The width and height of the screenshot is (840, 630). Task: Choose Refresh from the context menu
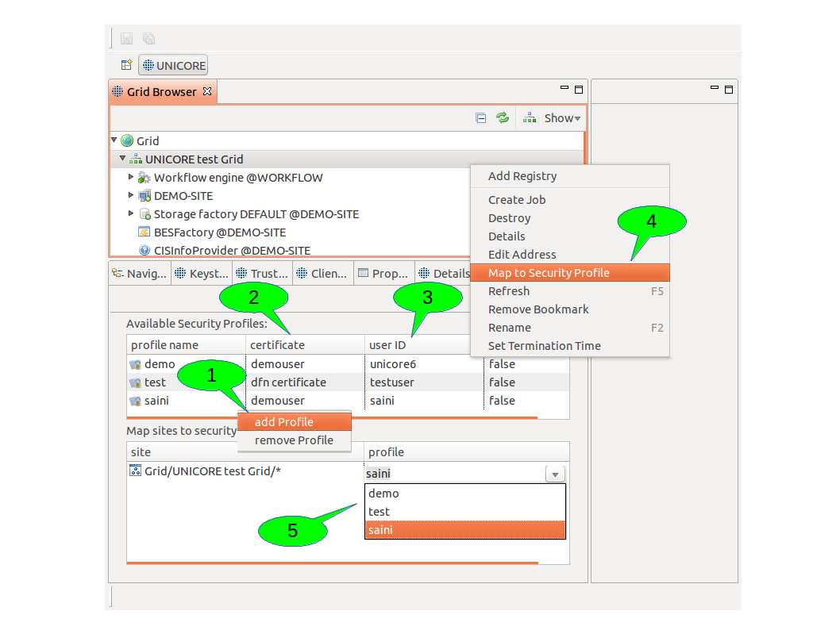coord(570,290)
